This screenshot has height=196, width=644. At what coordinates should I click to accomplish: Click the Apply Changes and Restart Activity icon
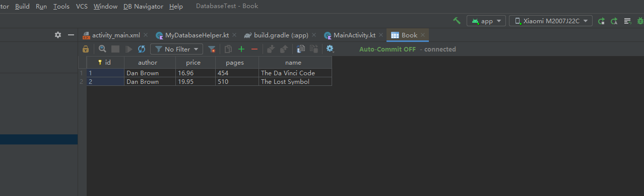pyautogui.click(x=601, y=21)
